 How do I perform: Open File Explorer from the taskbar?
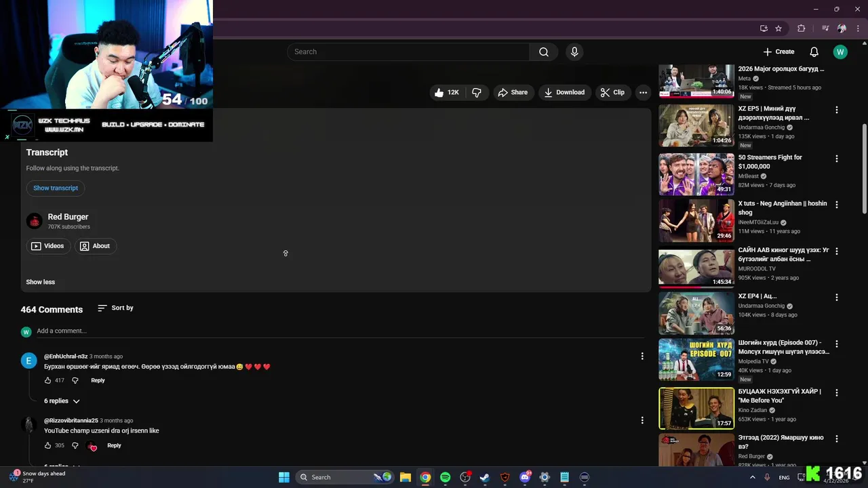[x=405, y=477]
